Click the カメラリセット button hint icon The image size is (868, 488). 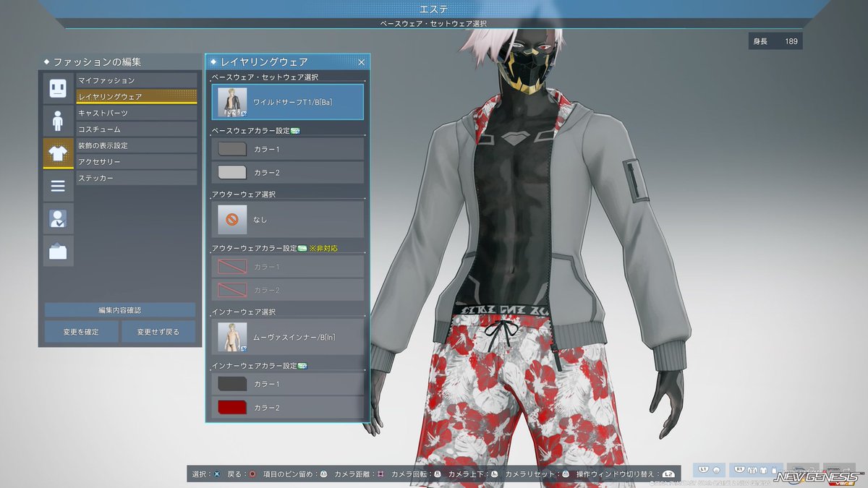click(x=565, y=474)
